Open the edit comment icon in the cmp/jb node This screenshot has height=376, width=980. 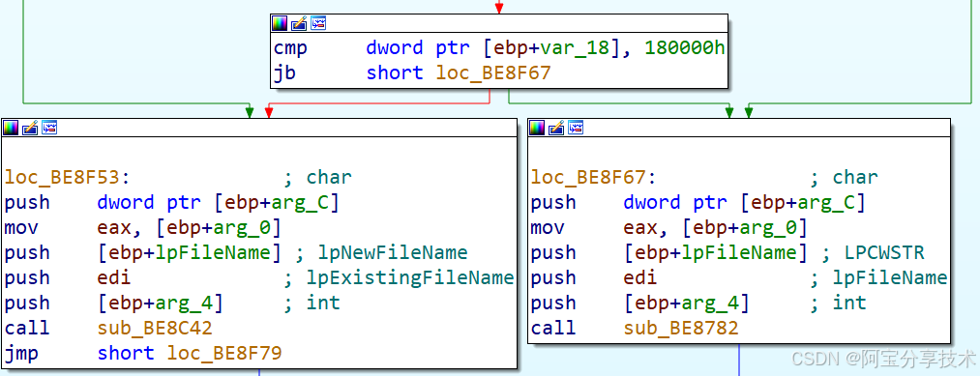299,24
